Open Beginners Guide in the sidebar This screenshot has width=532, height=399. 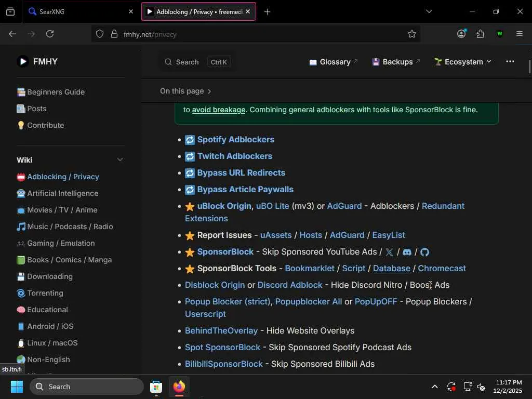(x=51, y=92)
